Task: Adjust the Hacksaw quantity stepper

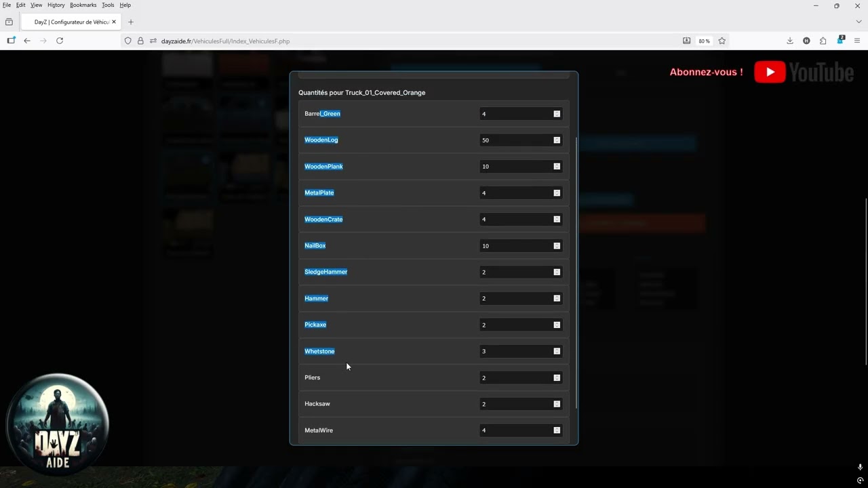Action: (557, 404)
